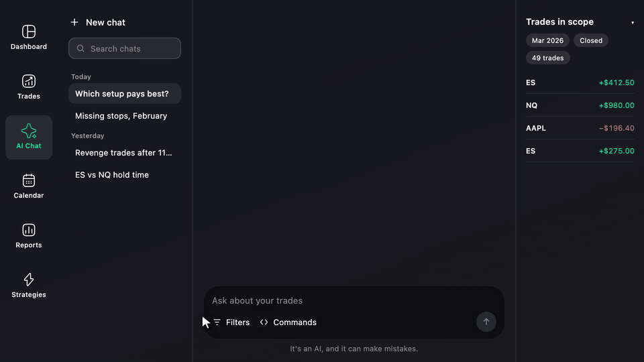Click the Today section label
The image size is (644, 362).
click(x=81, y=76)
